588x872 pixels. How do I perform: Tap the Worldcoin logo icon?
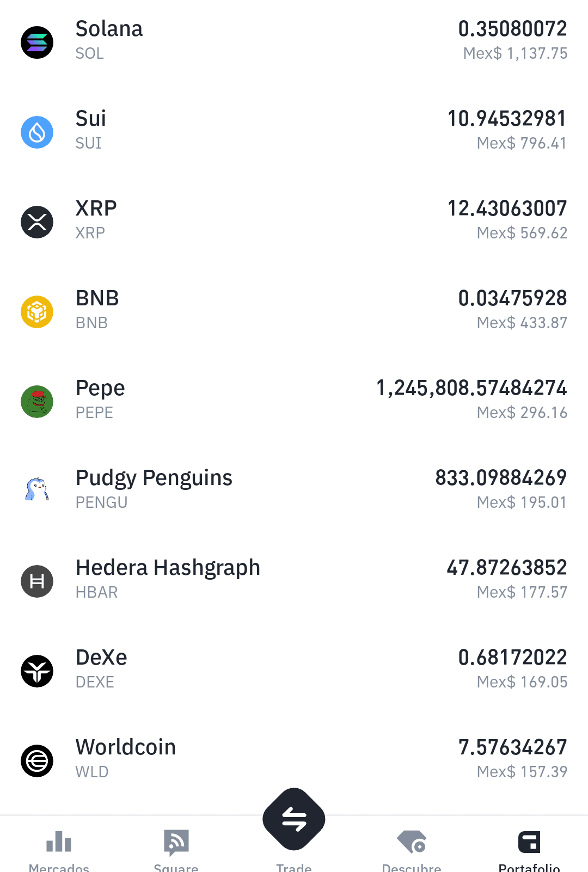pos(37,761)
